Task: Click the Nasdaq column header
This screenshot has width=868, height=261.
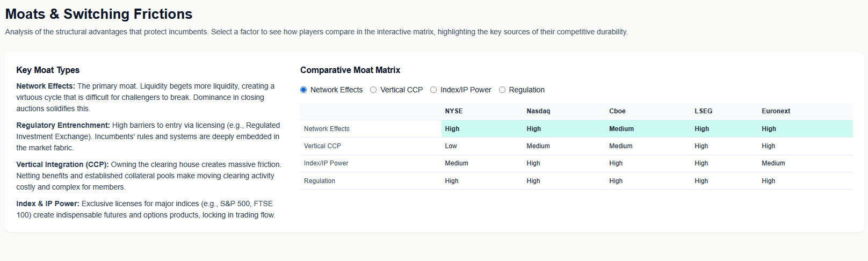Action: pos(538,111)
